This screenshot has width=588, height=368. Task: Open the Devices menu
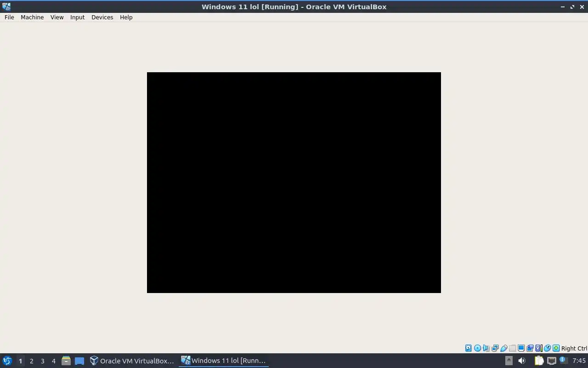pyautogui.click(x=102, y=17)
